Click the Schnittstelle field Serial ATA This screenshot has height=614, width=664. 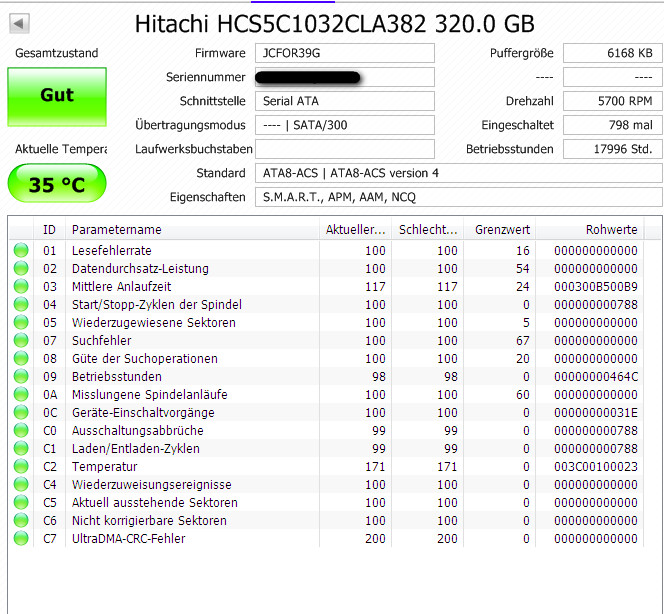[x=345, y=101]
